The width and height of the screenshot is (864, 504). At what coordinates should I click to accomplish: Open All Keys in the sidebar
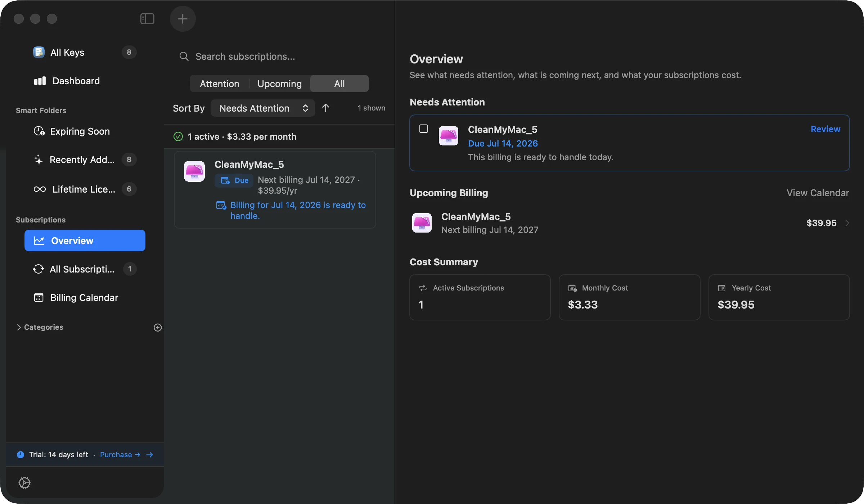pos(85,53)
